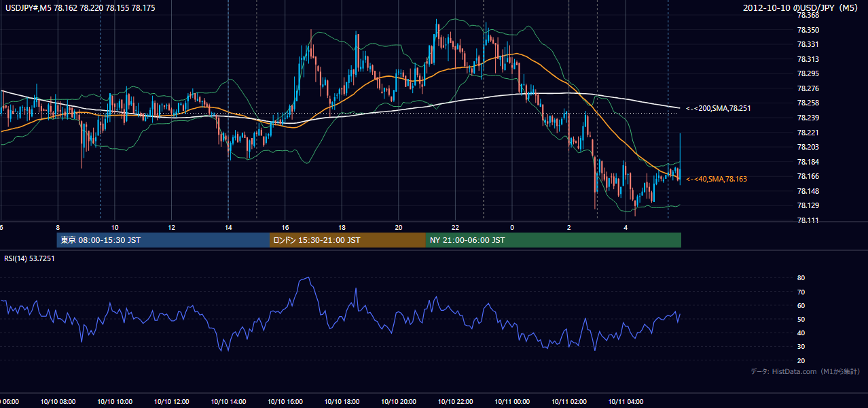Click RSI scale value 60

click(801, 306)
